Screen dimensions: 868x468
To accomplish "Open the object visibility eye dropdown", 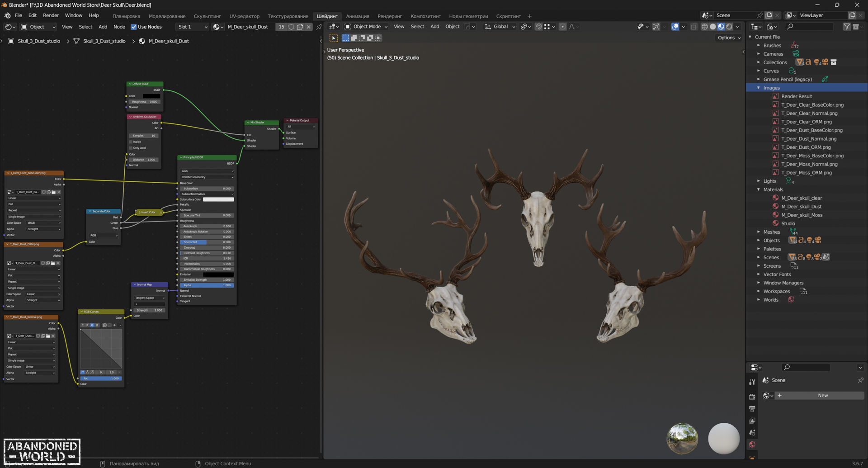I will point(642,27).
